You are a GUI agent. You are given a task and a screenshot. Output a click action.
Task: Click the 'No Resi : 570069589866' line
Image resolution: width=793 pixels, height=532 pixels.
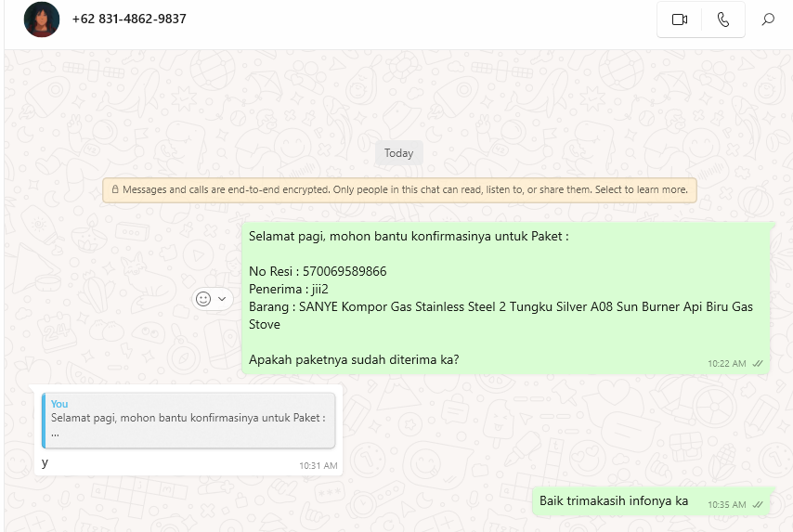pos(318,271)
